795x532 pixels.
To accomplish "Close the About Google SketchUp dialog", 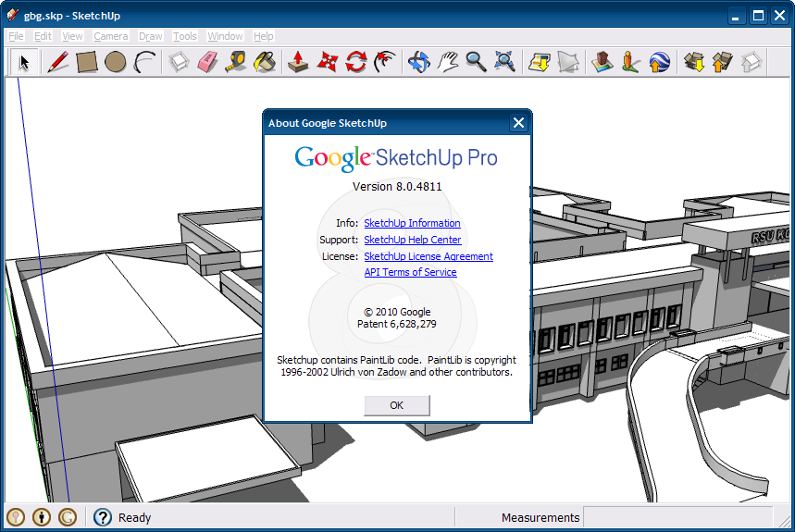I will [x=518, y=123].
